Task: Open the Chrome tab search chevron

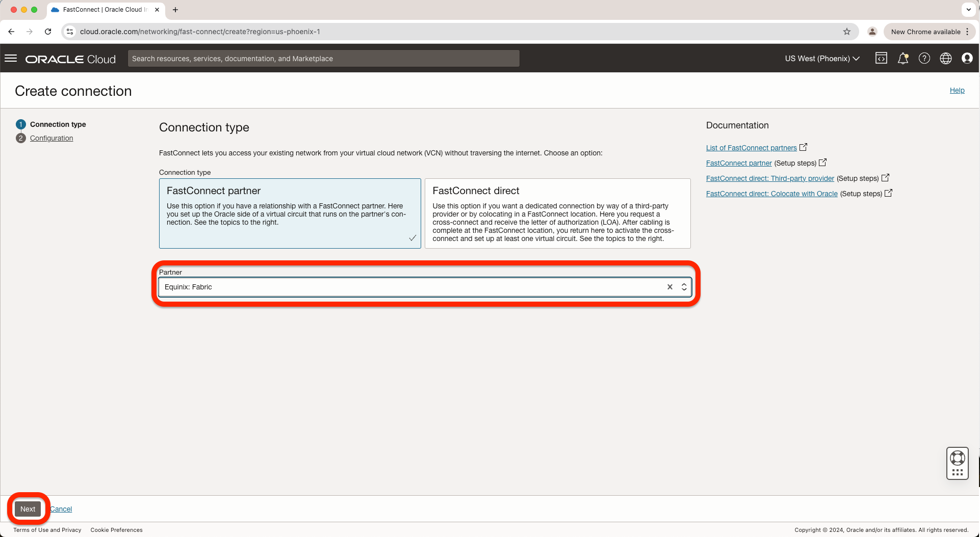Action: pyautogui.click(x=969, y=10)
